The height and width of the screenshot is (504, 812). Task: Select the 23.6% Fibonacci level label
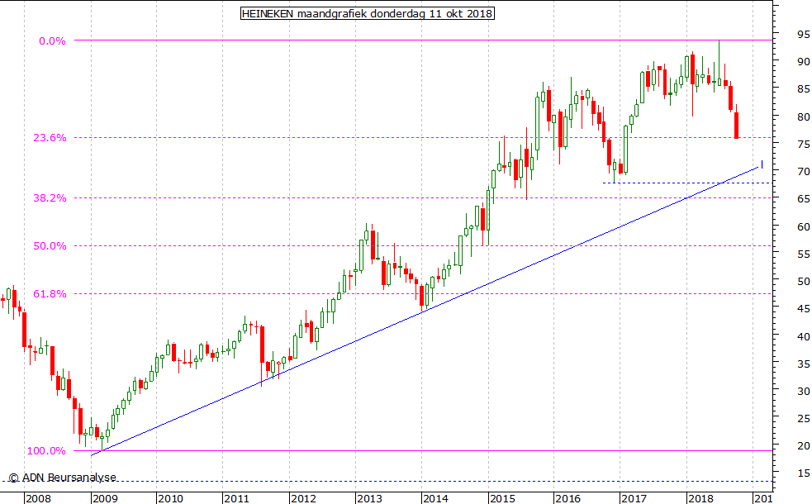(50, 138)
